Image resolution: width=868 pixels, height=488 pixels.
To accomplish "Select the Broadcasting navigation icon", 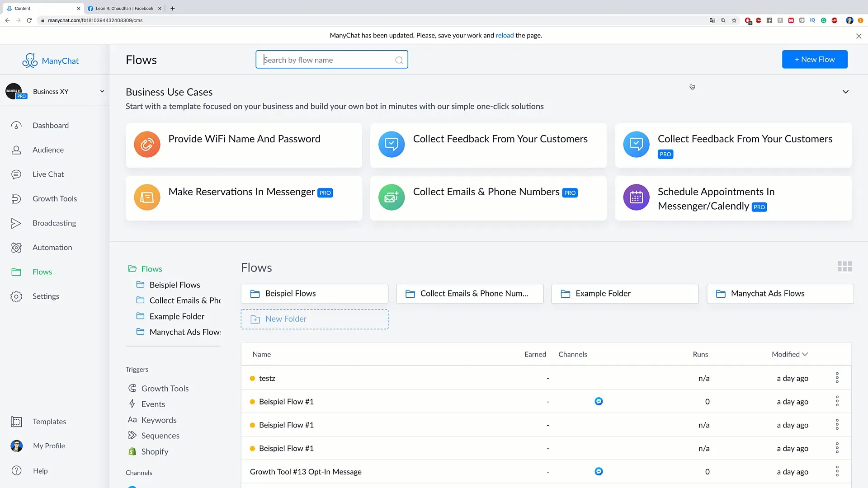I will click(x=16, y=223).
